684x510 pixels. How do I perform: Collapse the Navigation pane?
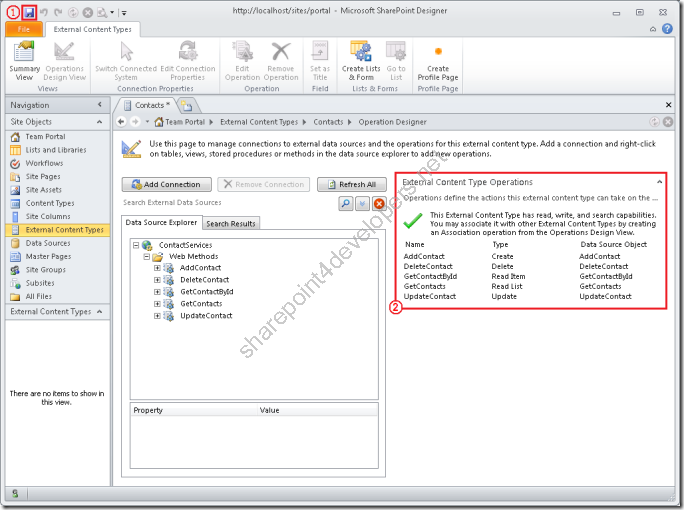pyautogui.click(x=100, y=105)
